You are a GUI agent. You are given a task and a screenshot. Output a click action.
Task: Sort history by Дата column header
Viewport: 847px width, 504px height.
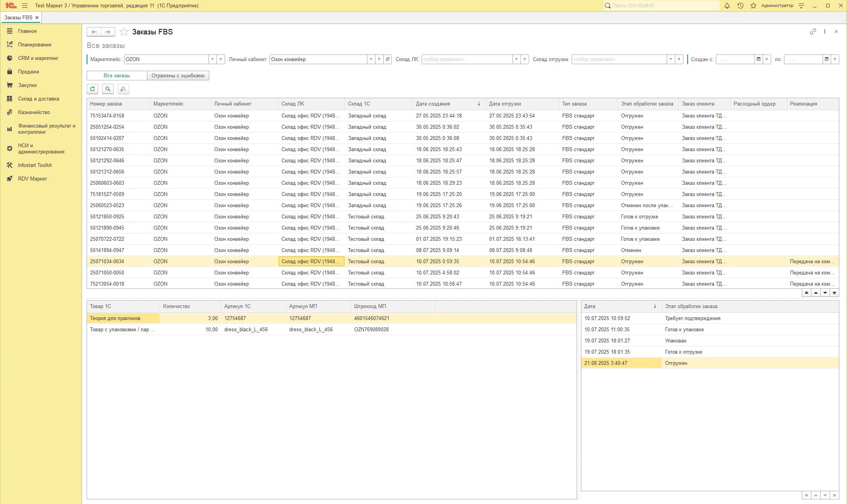coord(621,306)
